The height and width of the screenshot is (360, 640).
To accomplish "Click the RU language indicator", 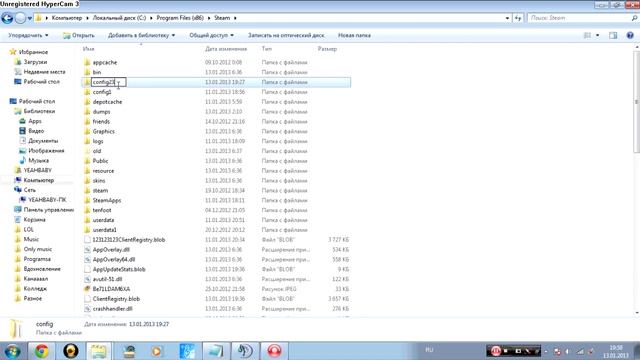I will [429, 350].
